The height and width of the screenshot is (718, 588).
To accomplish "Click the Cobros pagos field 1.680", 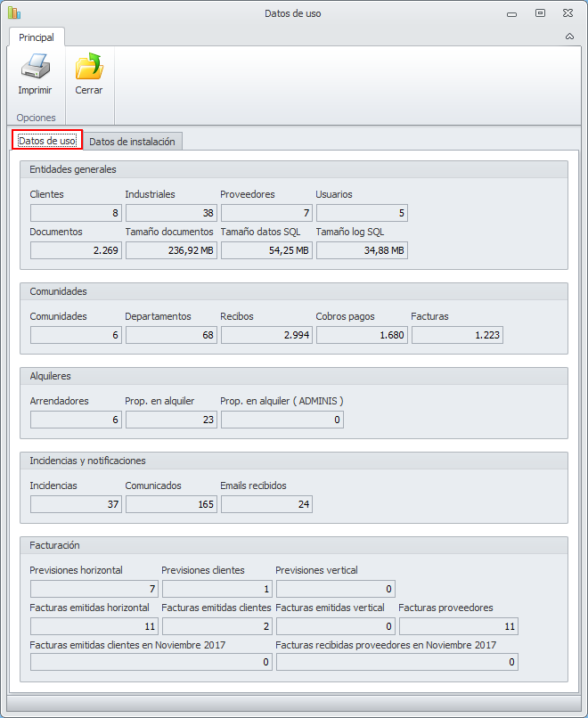I will [362, 335].
